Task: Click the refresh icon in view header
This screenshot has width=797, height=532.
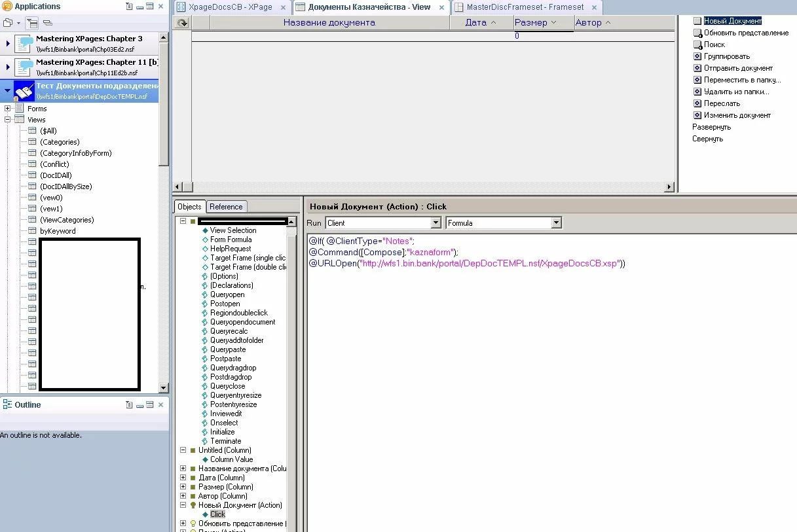Action: (x=183, y=23)
